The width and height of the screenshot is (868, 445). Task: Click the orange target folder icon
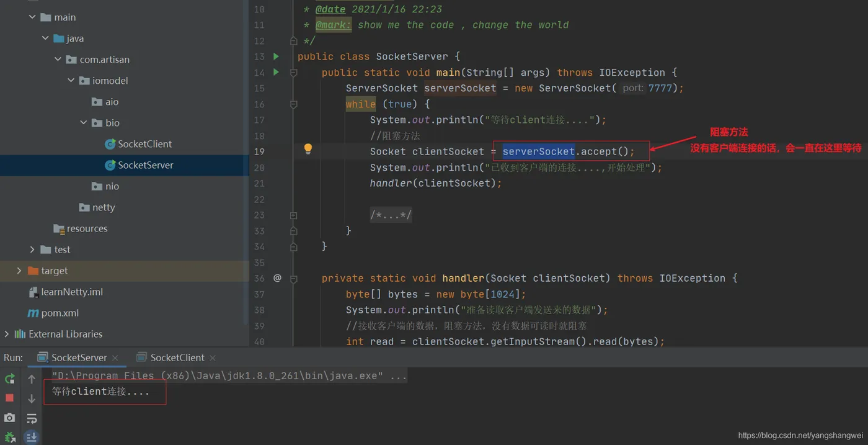tap(33, 271)
